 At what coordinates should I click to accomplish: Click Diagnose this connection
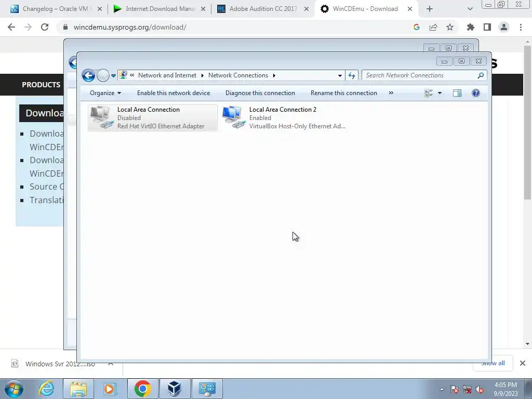pos(260,93)
